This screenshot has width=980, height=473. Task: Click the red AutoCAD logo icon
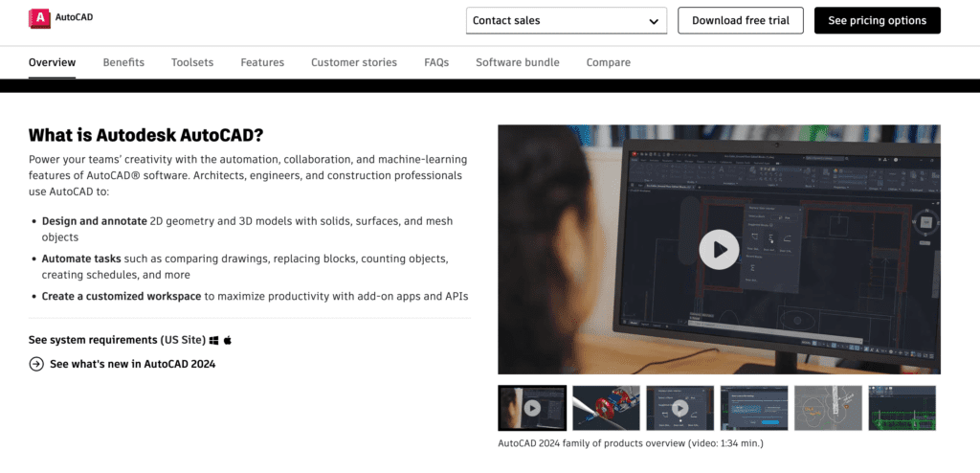pyautogui.click(x=39, y=19)
